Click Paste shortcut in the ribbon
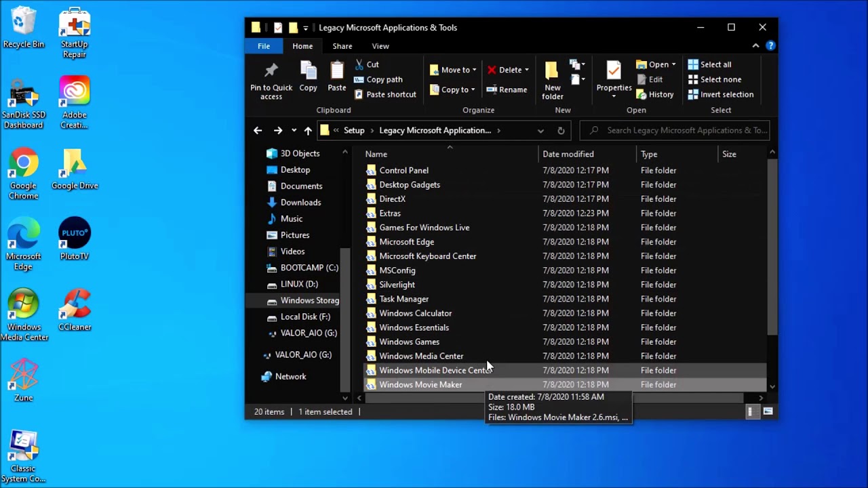 coord(384,94)
